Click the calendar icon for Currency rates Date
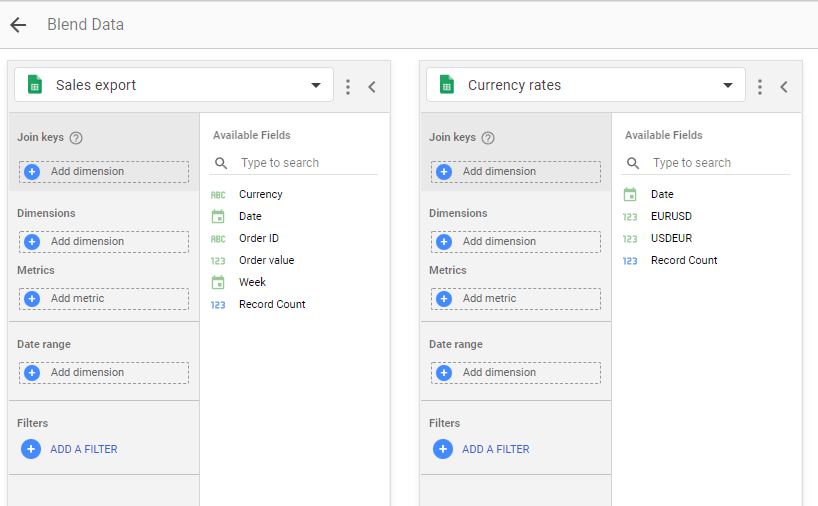Image resolution: width=818 pixels, height=506 pixels. (630, 194)
